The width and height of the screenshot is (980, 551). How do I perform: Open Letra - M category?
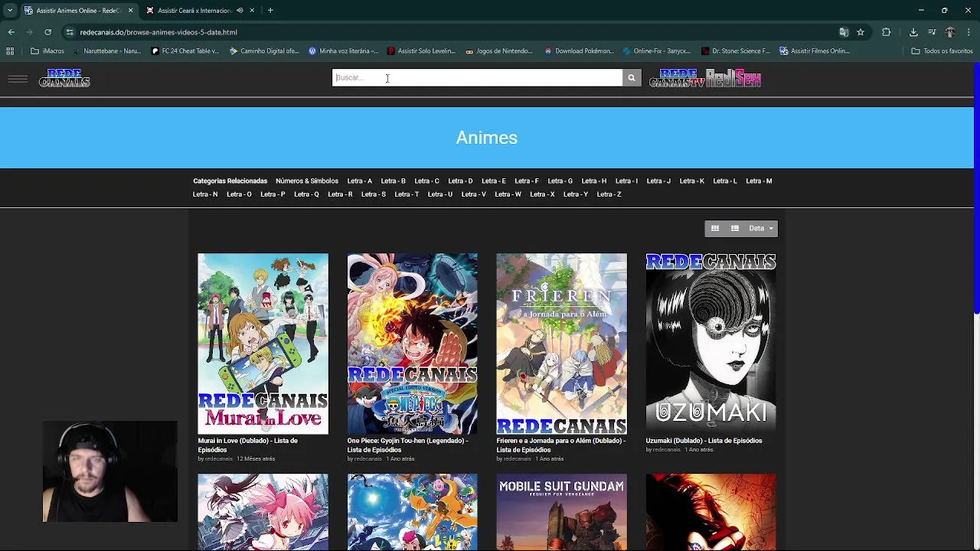point(759,181)
